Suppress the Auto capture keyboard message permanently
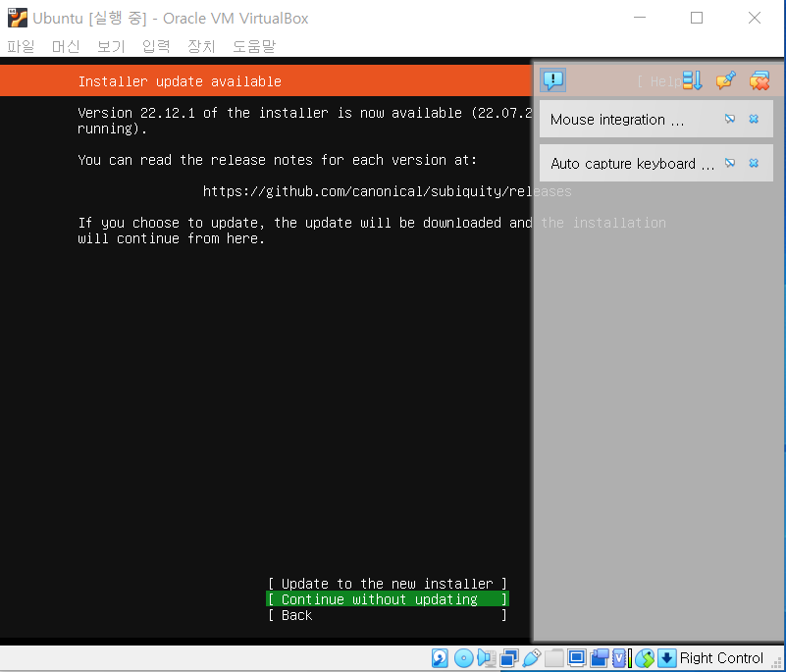786x672 pixels. 730,163
